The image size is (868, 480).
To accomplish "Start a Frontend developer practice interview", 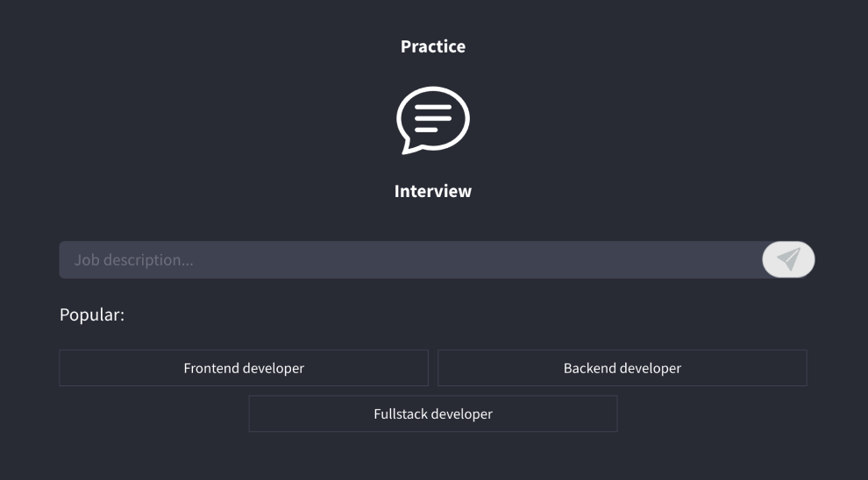I will click(244, 368).
